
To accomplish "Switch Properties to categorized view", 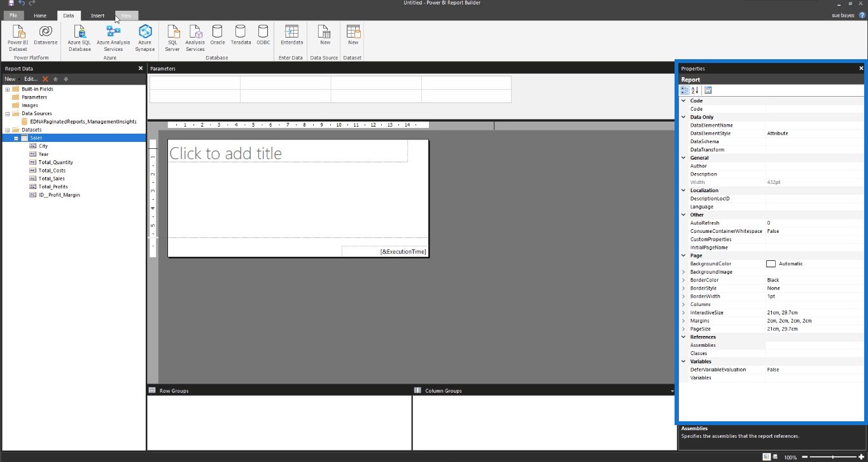I will point(685,90).
